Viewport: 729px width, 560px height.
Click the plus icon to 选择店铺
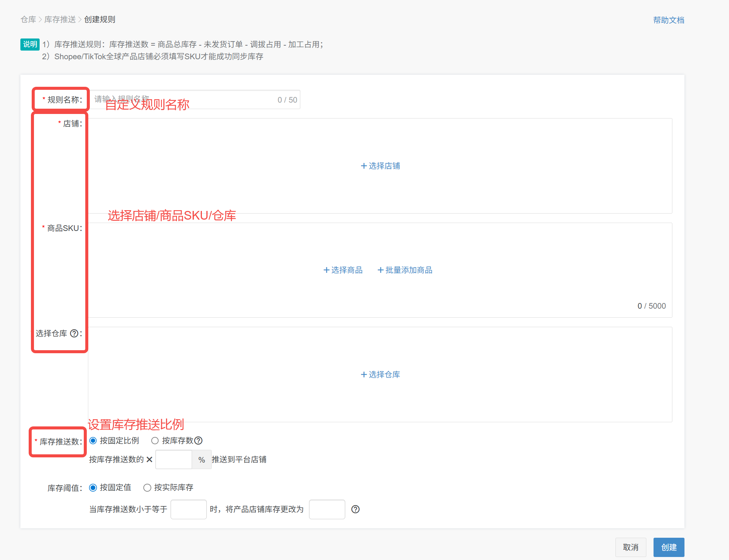pos(364,166)
